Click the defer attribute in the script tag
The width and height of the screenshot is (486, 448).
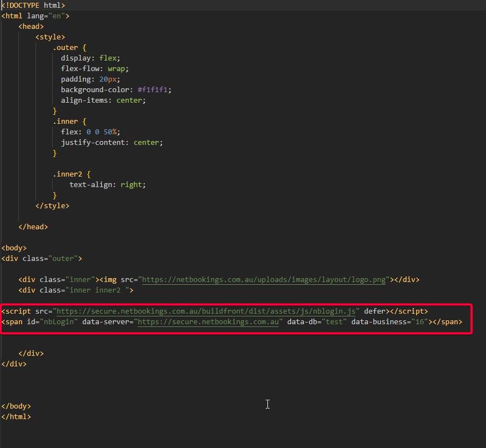tap(375, 311)
